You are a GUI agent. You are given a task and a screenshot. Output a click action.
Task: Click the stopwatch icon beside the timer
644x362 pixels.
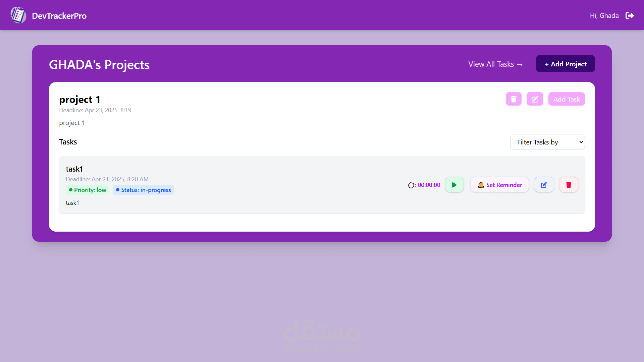411,185
